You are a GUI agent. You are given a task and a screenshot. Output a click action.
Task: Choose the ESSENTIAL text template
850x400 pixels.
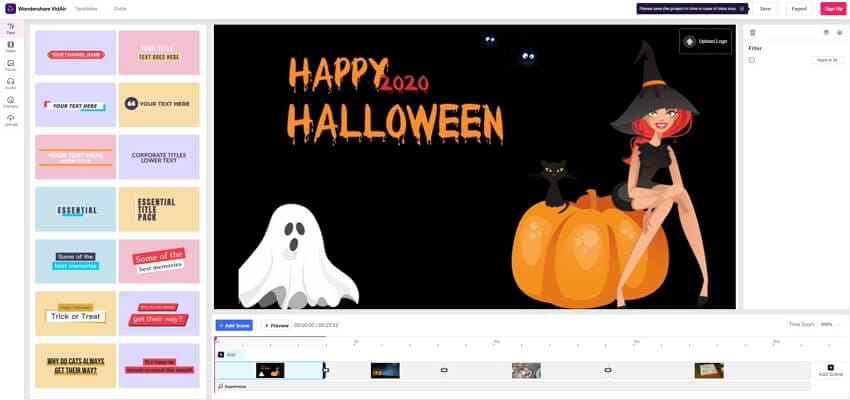tap(76, 209)
